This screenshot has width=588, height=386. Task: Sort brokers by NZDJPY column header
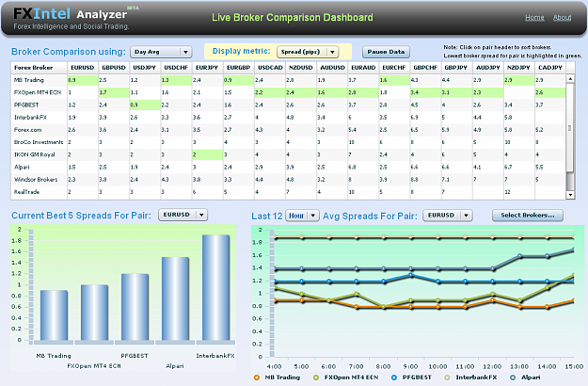click(x=518, y=68)
